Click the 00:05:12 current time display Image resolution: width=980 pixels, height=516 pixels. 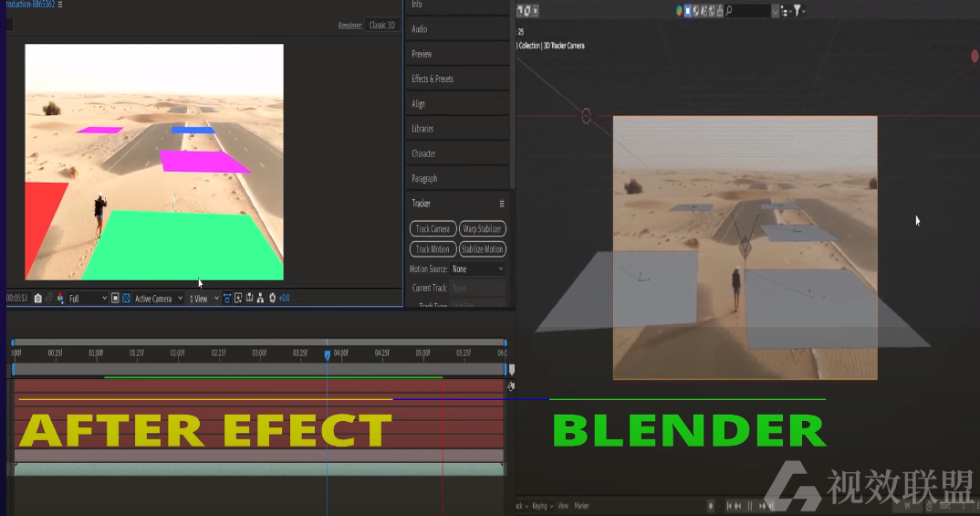16,299
